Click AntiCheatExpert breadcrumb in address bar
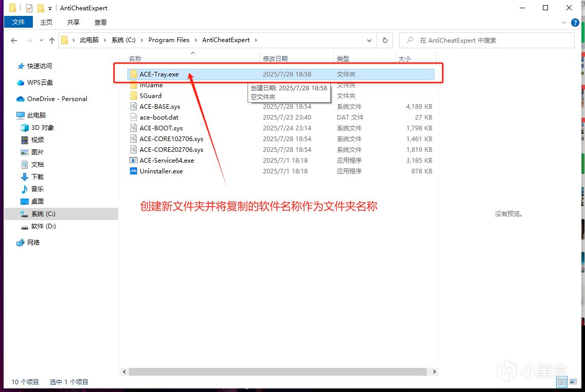 click(225, 40)
